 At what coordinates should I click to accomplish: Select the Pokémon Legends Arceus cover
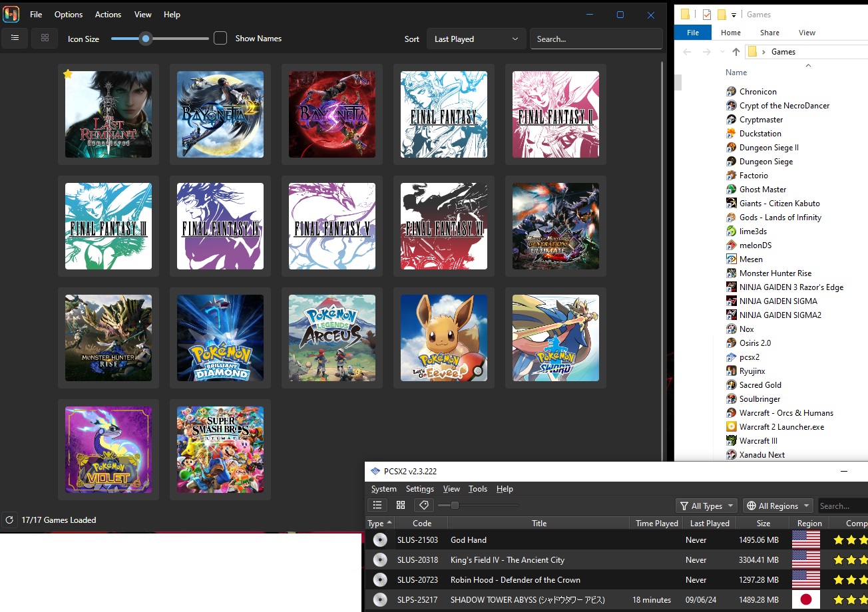(332, 338)
